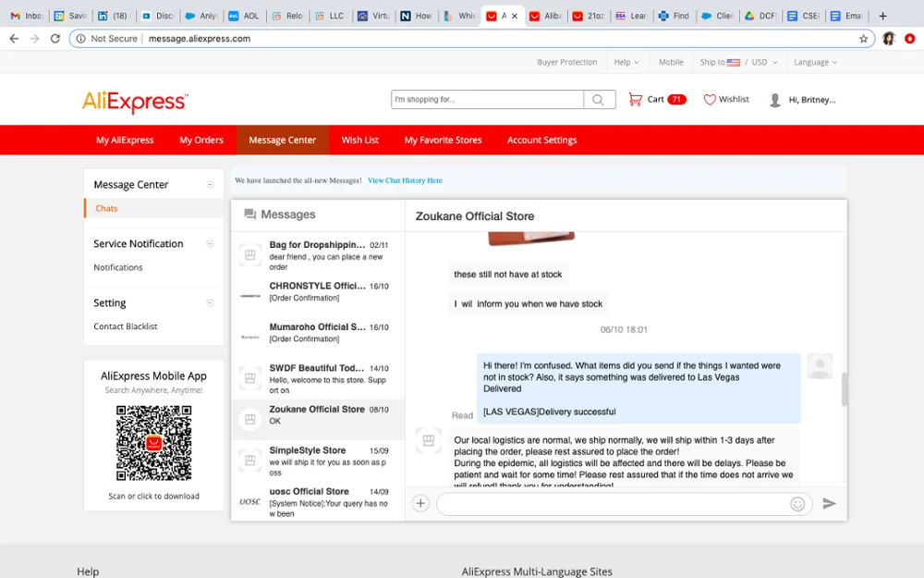Viewport: 924px width, 578px height.
Task: Click the uosc store logo avatar
Action: [249, 501]
